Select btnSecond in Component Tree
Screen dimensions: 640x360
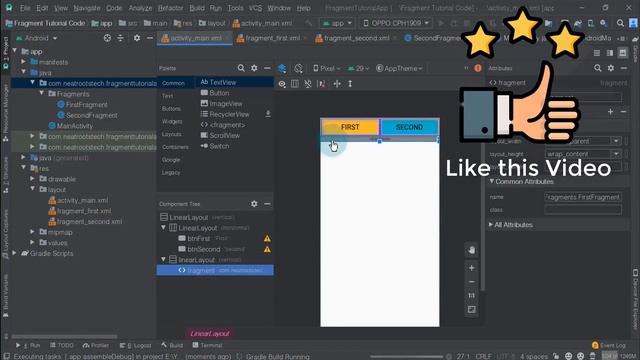click(204, 249)
